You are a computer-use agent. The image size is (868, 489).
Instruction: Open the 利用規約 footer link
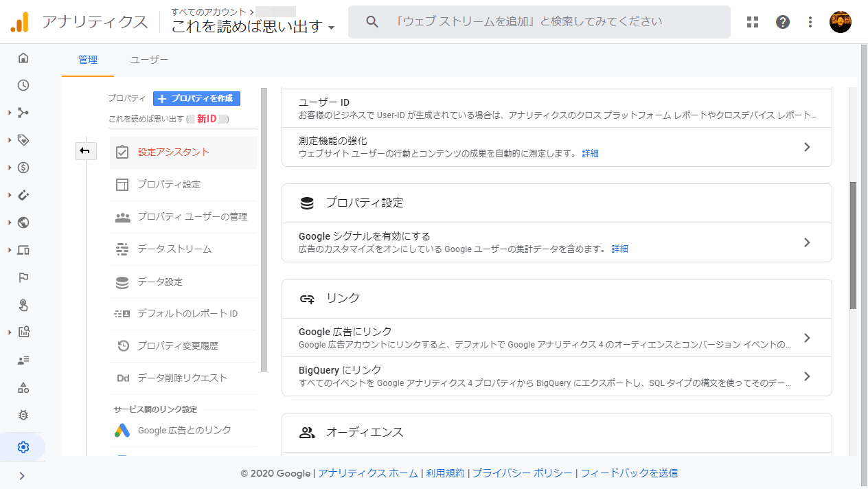point(445,473)
